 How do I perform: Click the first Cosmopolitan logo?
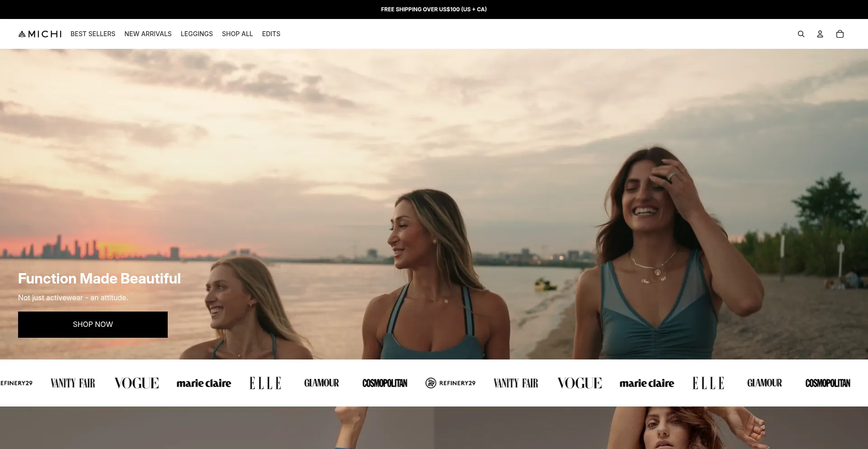pos(385,383)
